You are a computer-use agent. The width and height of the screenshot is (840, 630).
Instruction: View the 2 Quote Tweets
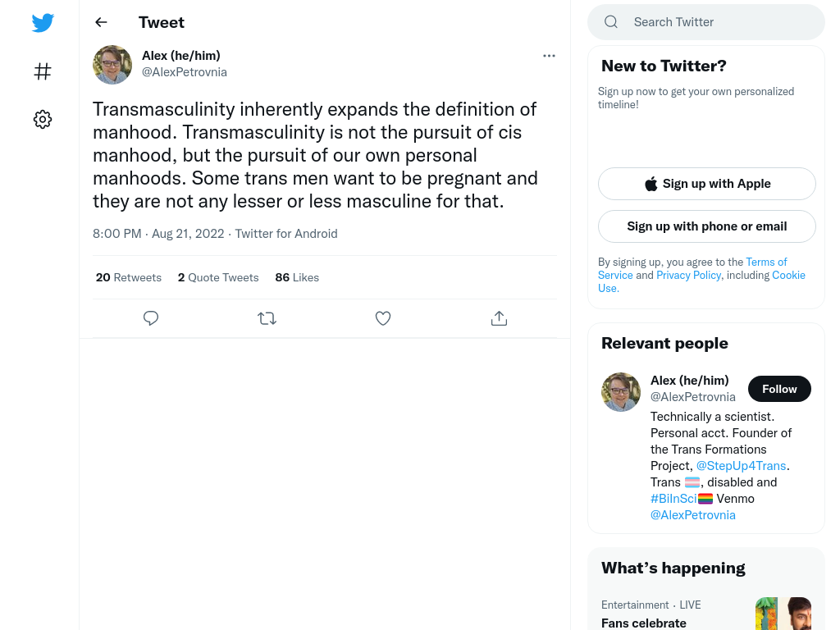[x=218, y=277]
